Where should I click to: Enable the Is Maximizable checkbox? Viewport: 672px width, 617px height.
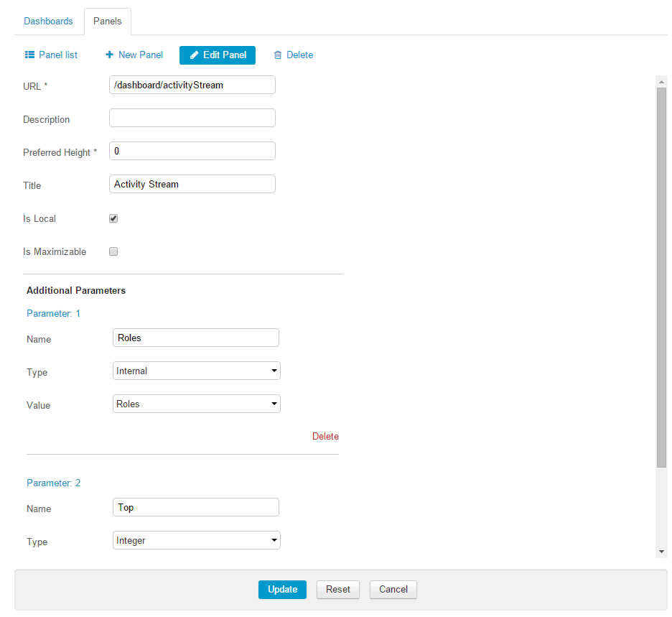113,251
